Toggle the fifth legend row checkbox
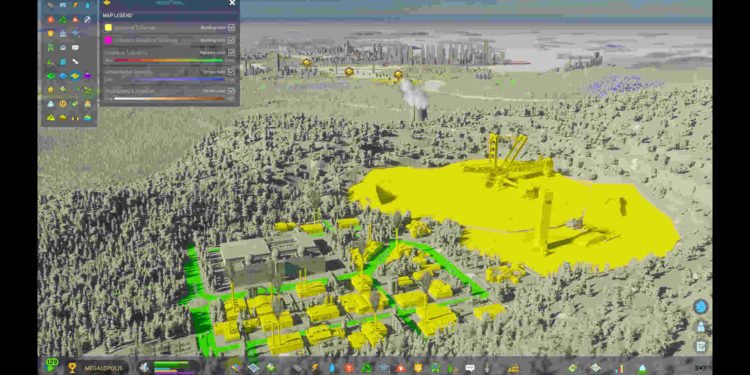The image size is (750, 375). point(231,91)
